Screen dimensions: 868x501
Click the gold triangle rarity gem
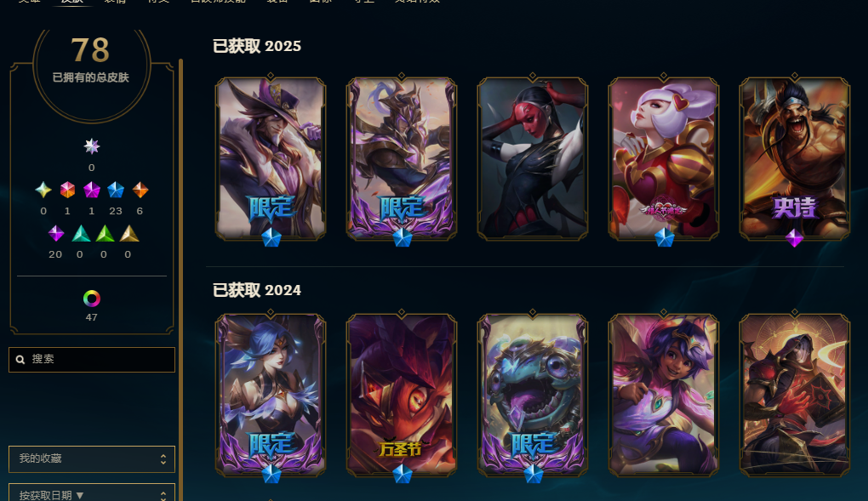[x=129, y=234]
